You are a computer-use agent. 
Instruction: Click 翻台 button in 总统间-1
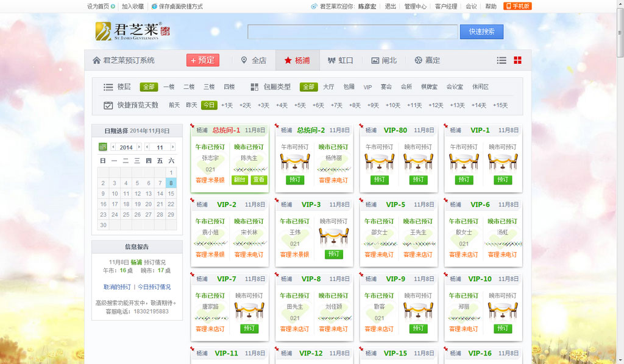pos(239,180)
